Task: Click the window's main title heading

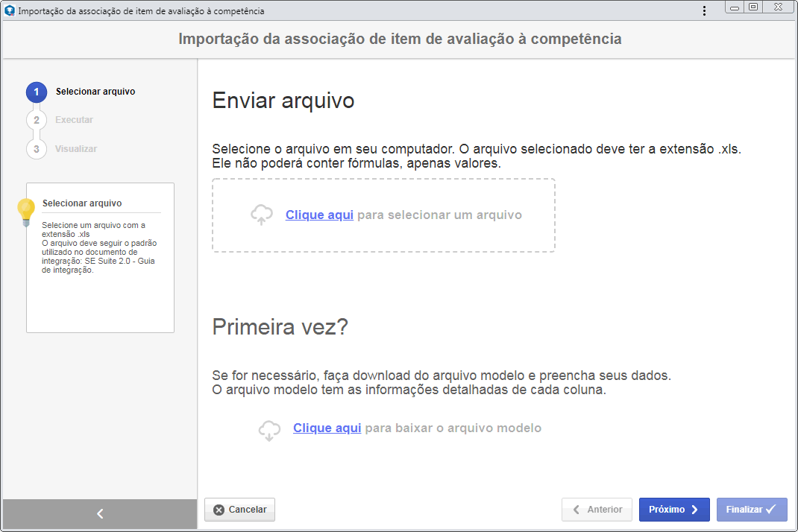Action: (x=400, y=39)
